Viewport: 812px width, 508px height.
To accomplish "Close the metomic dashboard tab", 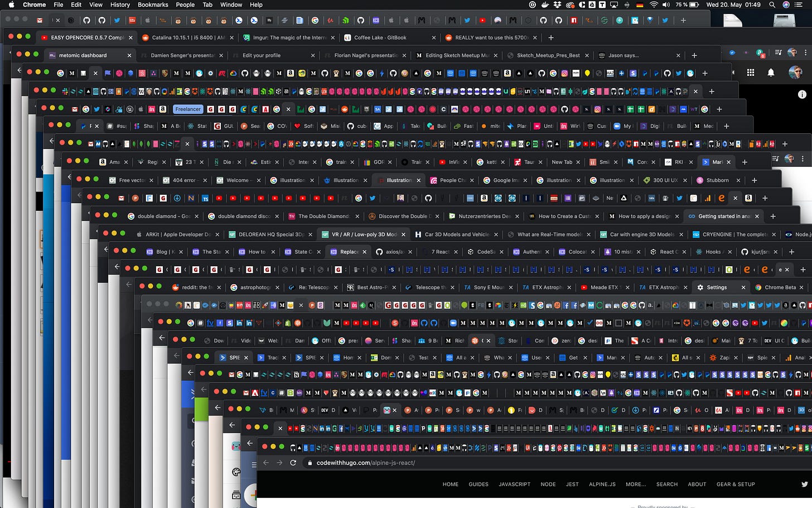I will (x=129, y=55).
